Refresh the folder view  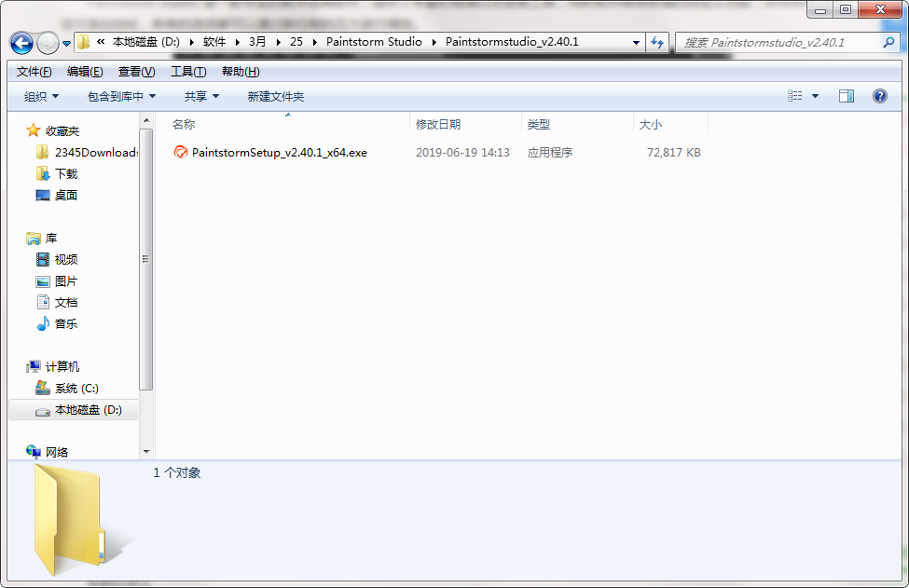(x=657, y=42)
